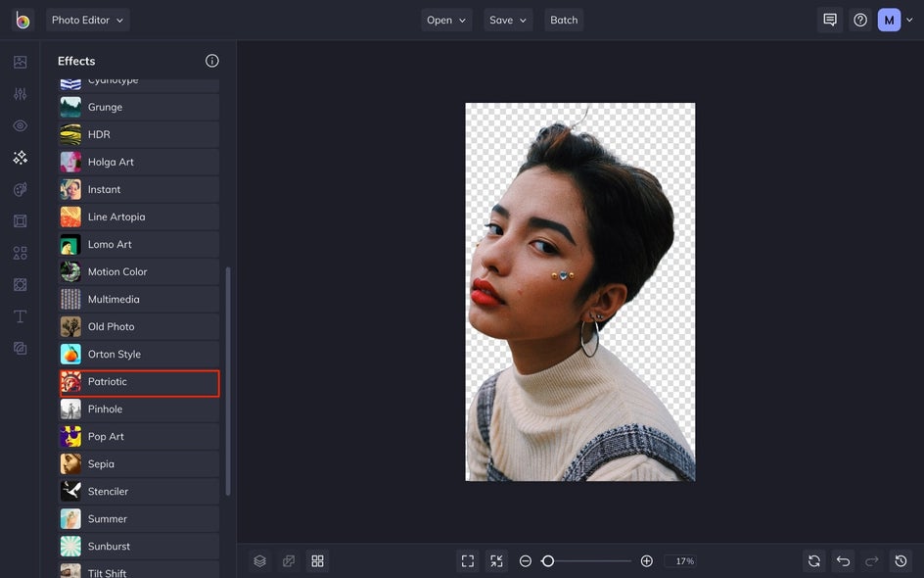Select the Lomo Art effect category

tap(139, 244)
